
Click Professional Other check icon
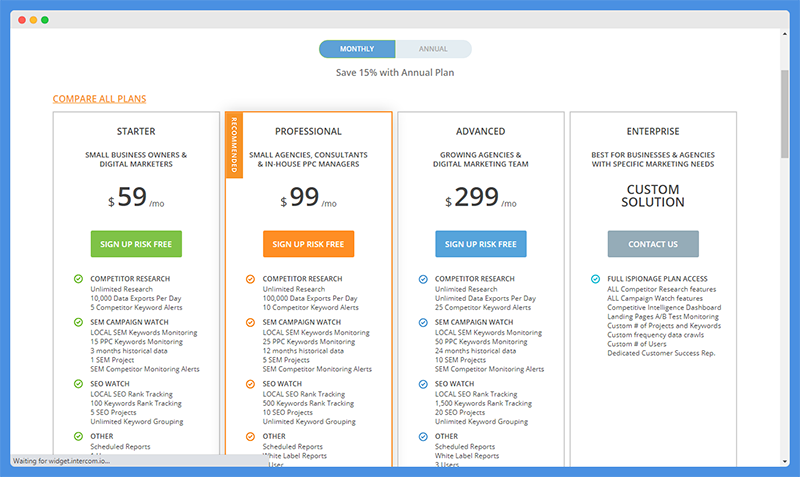pyautogui.click(x=250, y=436)
